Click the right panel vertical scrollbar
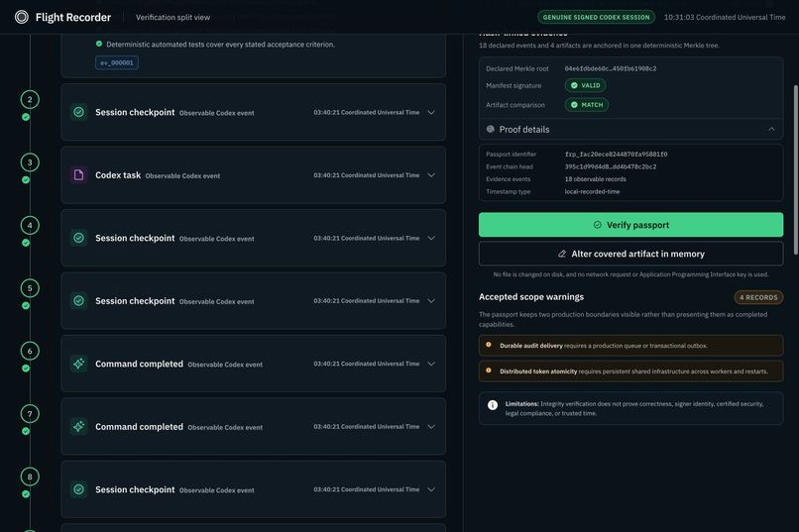This screenshot has width=799, height=532. [x=796, y=170]
